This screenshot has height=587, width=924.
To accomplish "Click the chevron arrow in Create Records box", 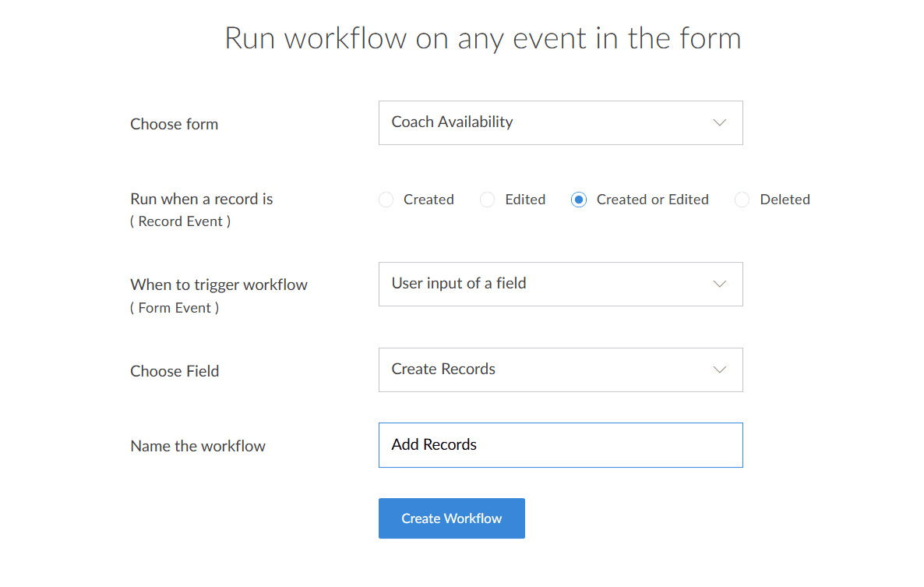I will tap(720, 370).
